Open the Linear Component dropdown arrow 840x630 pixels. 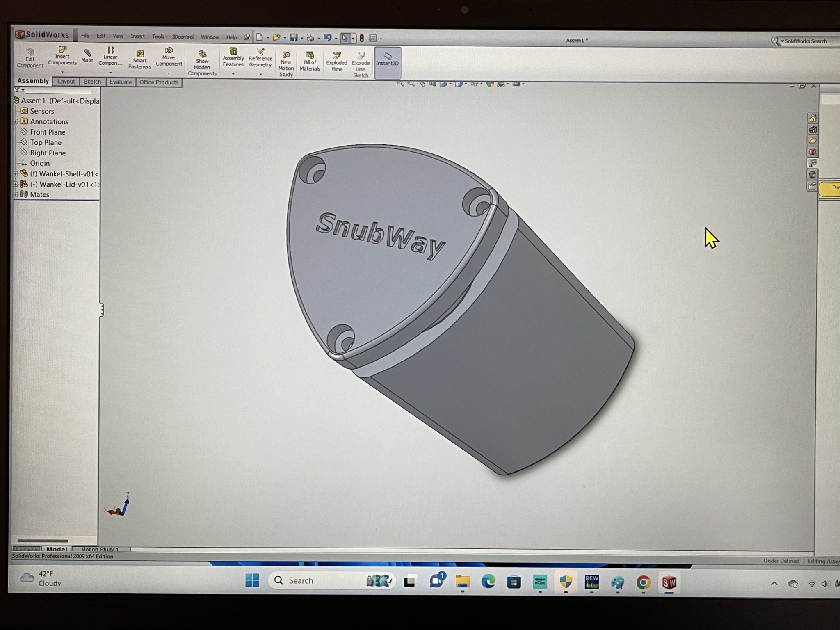pos(110,73)
